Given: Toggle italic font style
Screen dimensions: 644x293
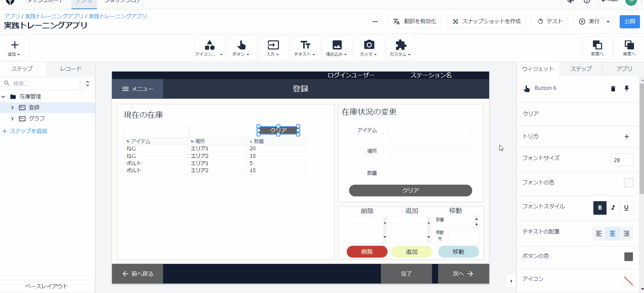Looking at the screenshot, I should 613,208.
